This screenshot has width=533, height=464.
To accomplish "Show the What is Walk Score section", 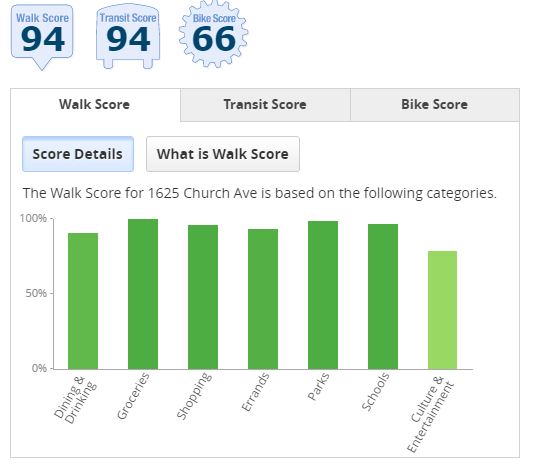I will coord(223,154).
